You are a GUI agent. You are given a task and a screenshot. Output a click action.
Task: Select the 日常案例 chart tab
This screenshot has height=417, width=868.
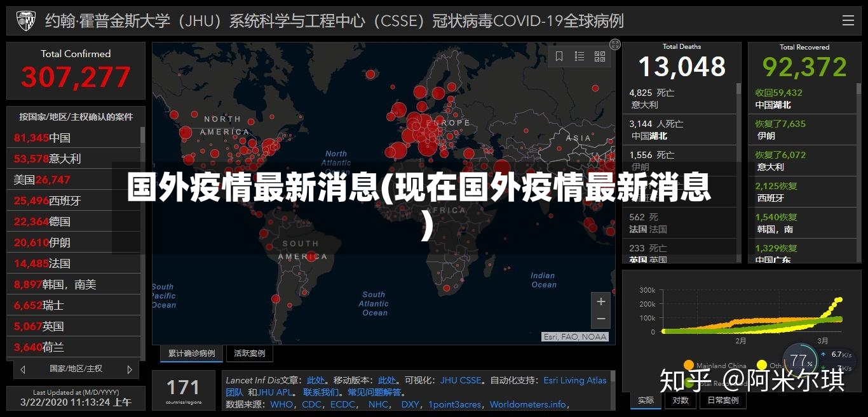click(723, 400)
